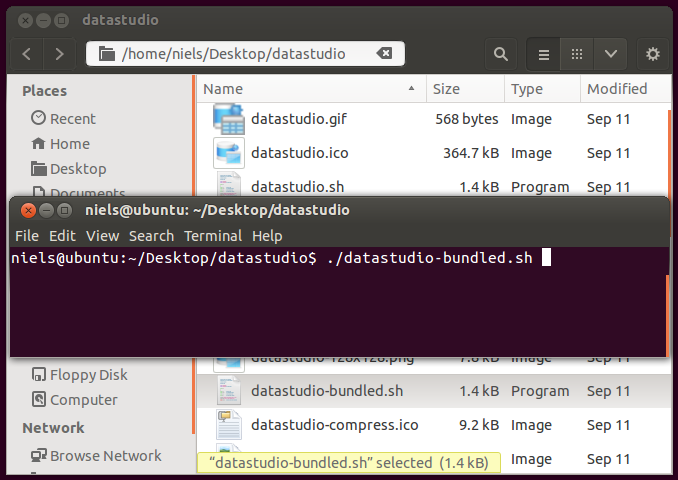The width and height of the screenshot is (678, 480).
Task: Open the terminal's Edit menu
Action: [62, 236]
